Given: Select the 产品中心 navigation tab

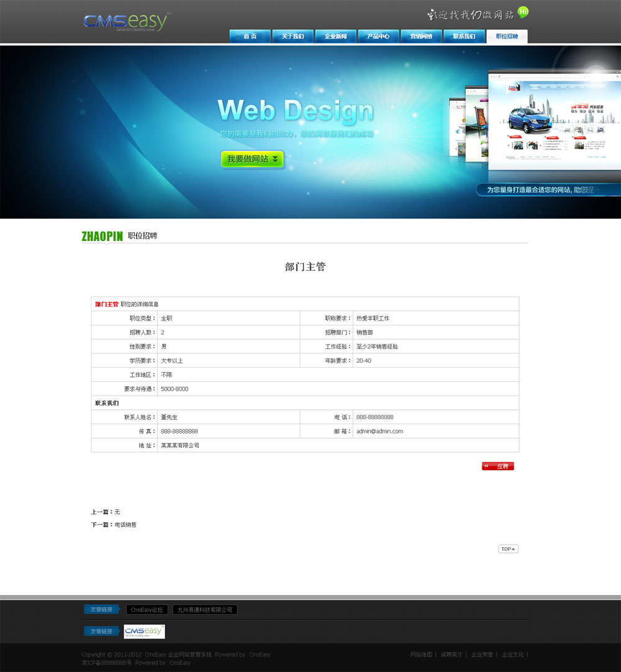Looking at the screenshot, I should [x=378, y=37].
